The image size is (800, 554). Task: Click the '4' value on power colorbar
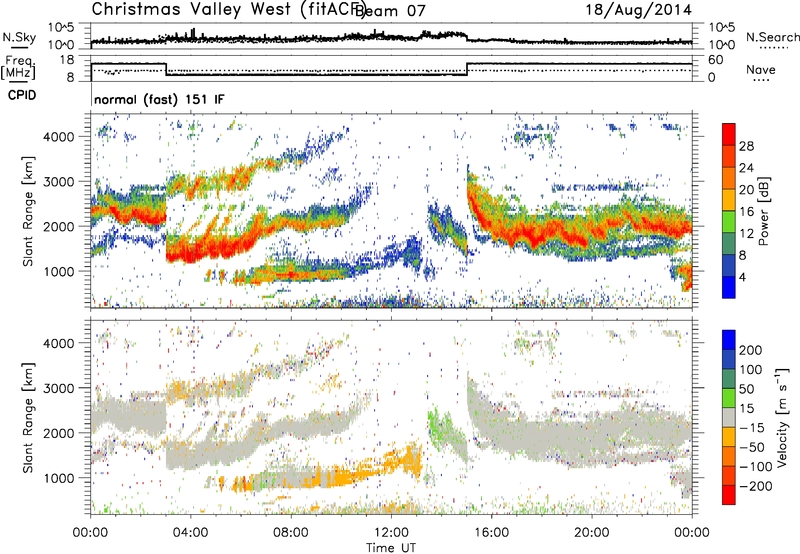click(x=743, y=277)
